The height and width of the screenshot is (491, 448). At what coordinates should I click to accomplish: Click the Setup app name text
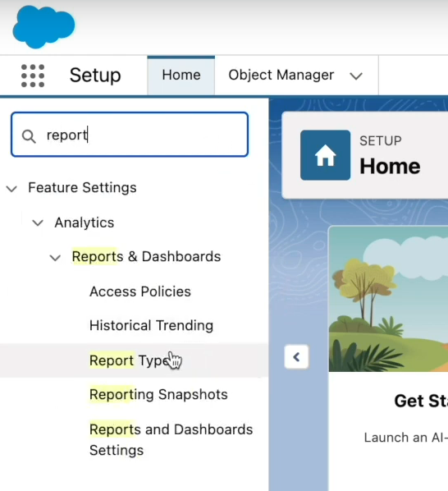[x=95, y=76]
